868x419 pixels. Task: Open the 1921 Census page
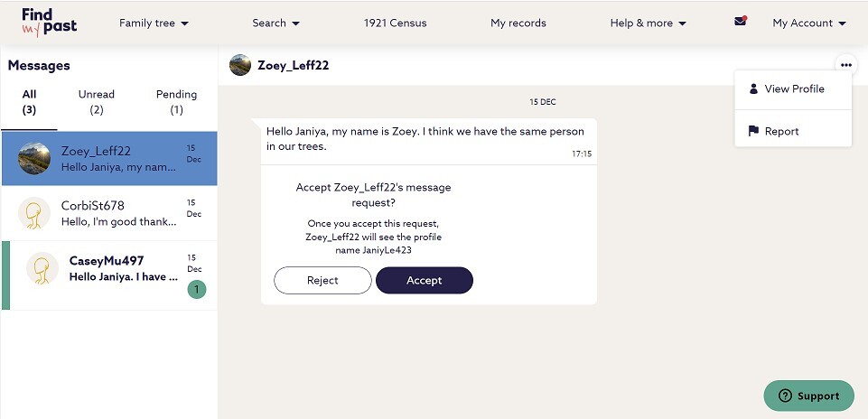pyautogui.click(x=395, y=23)
